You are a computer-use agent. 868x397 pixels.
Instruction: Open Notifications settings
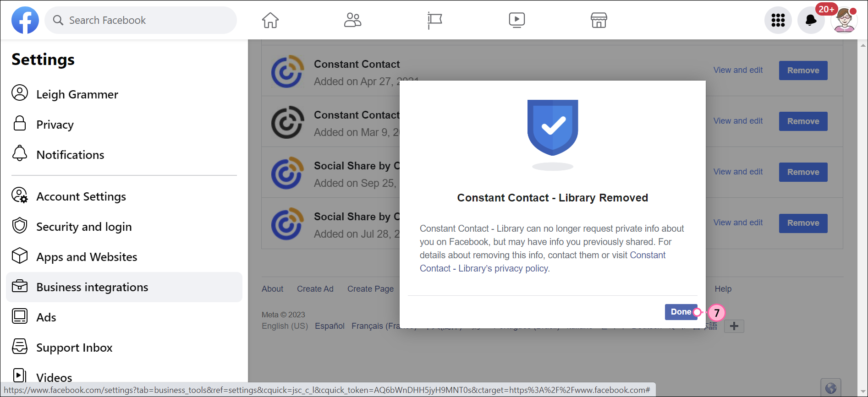(x=124, y=154)
